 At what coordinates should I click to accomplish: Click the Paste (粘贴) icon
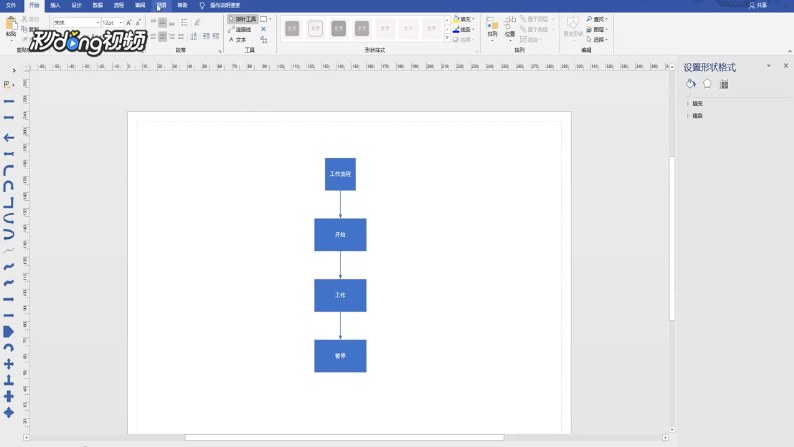11,23
